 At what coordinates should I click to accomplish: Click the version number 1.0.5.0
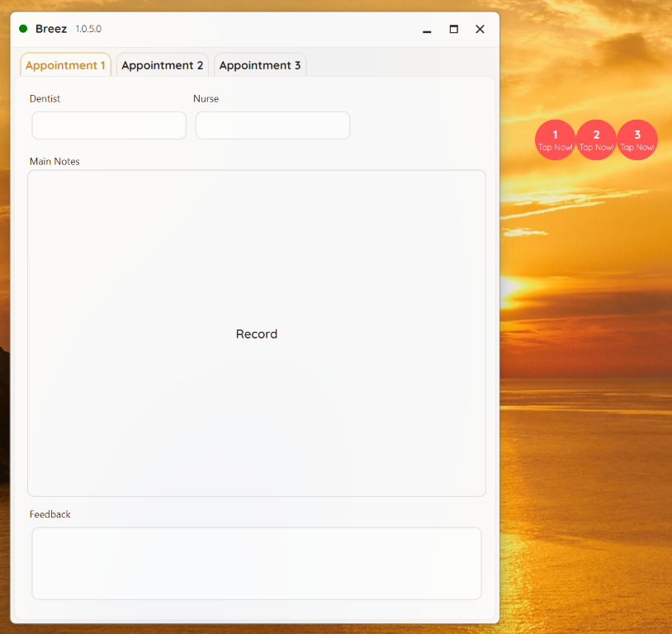click(88, 29)
